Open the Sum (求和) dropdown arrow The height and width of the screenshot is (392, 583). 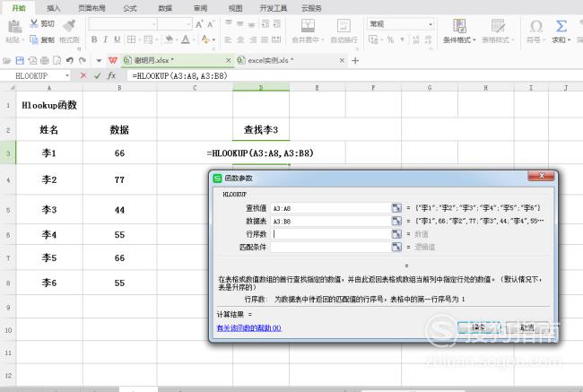(x=569, y=39)
